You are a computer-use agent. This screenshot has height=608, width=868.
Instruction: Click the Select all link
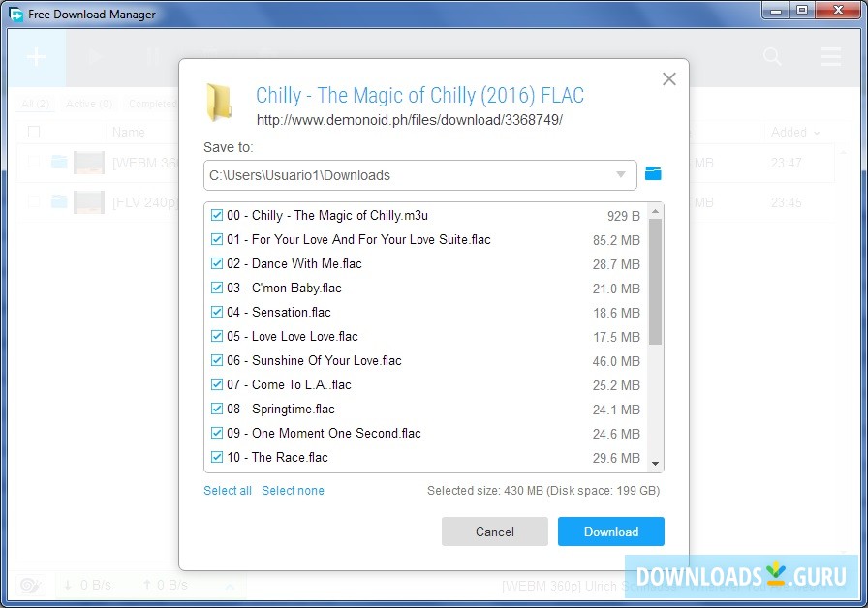point(228,491)
